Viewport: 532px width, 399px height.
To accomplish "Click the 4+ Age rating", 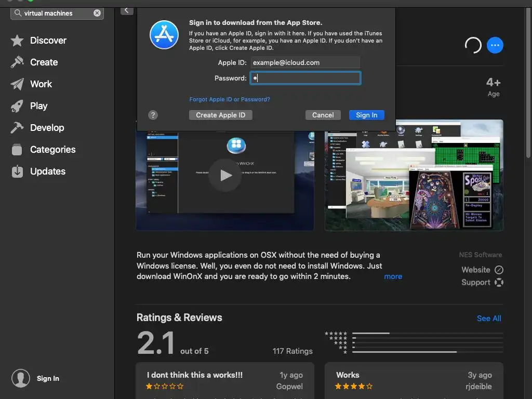I will [x=494, y=87].
